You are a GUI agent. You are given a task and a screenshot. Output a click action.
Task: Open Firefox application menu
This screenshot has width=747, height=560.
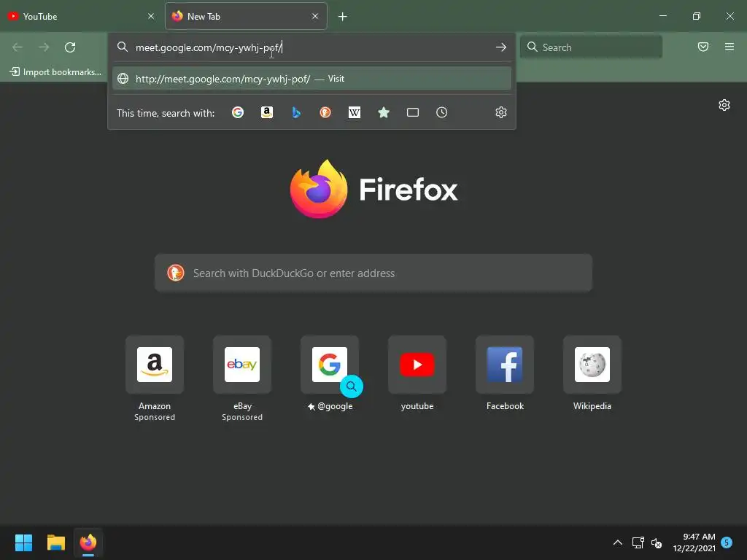coord(729,47)
